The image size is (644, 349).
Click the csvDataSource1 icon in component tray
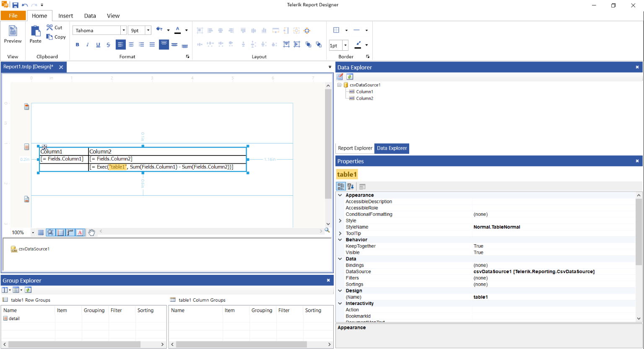pos(14,249)
